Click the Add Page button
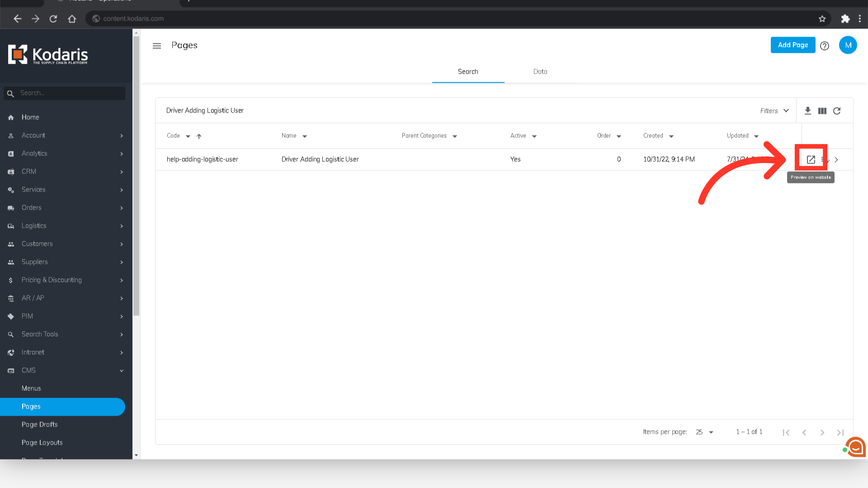868x488 pixels. (x=793, y=45)
